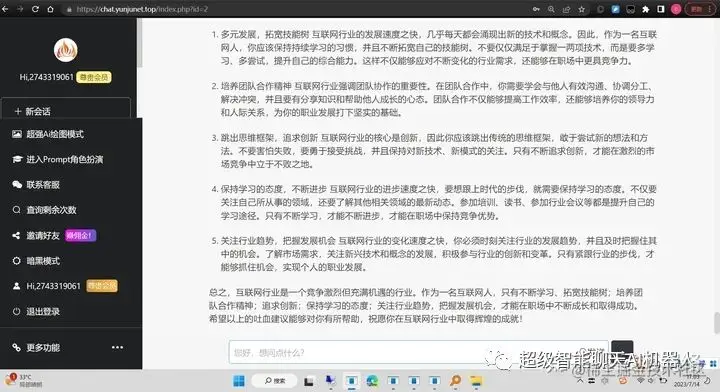Screen dimensions: 720x392
Task: Click the chat page vertical scrollbar thumb
Action: [x=716, y=323]
